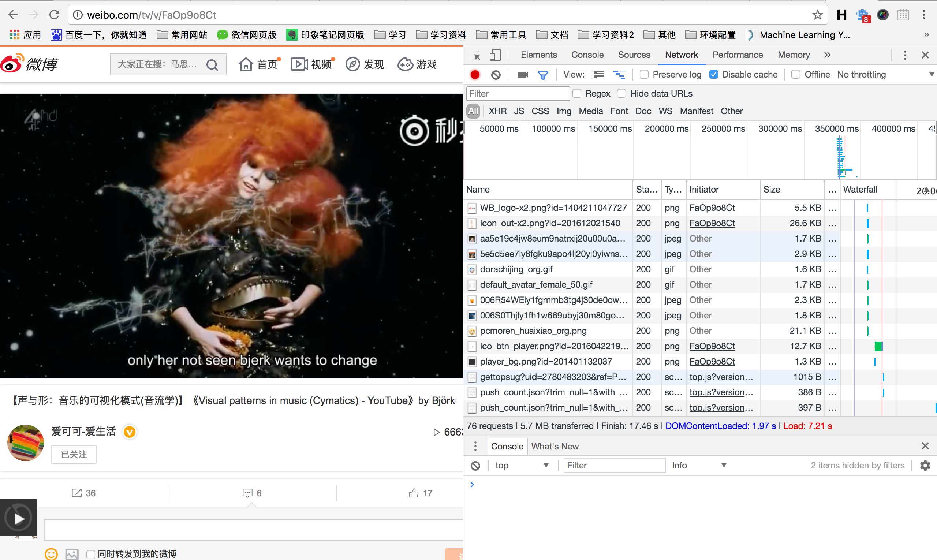
Task: Open console settings gear
Action: (x=925, y=465)
